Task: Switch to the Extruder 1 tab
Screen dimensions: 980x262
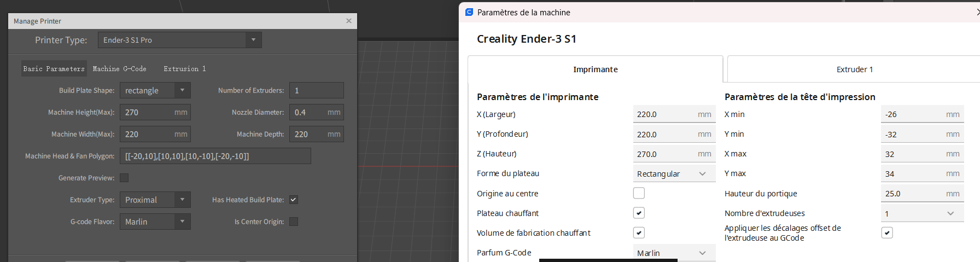Action: (854, 69)
